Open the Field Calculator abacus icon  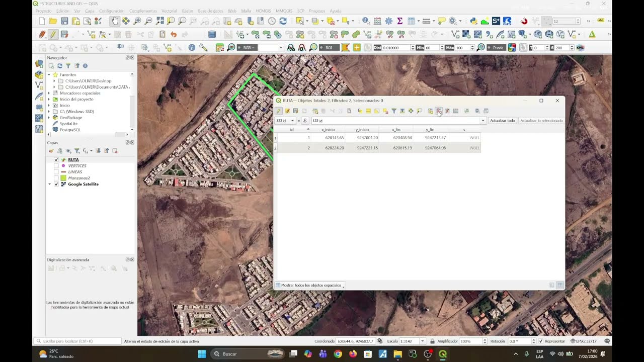377,21
